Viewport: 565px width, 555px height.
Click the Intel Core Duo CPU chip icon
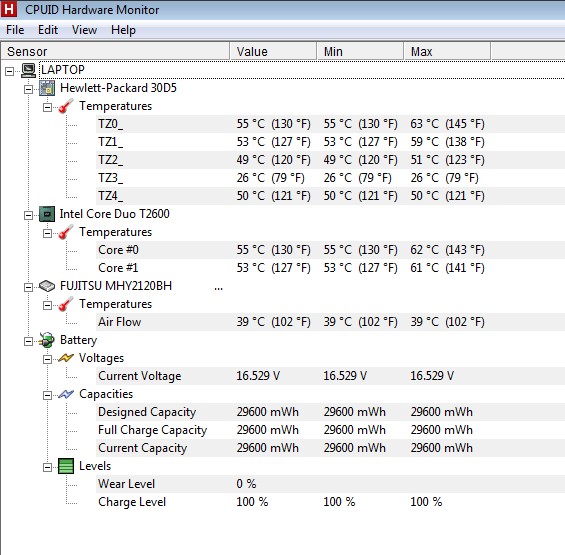point(47,214)
